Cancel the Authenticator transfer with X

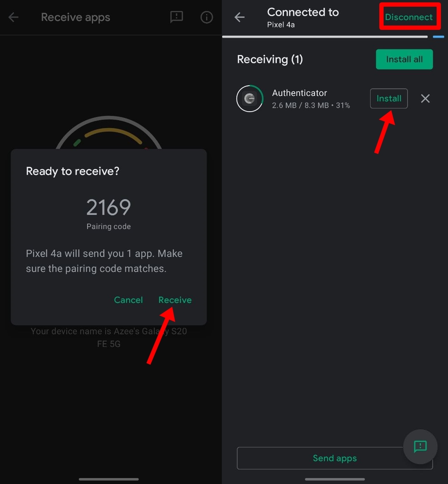click(425, 99)
